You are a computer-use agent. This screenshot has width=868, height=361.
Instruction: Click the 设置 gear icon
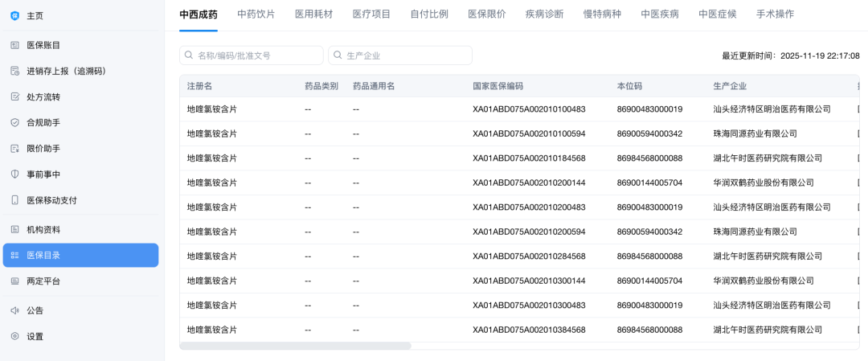click(x=15, y=336)
